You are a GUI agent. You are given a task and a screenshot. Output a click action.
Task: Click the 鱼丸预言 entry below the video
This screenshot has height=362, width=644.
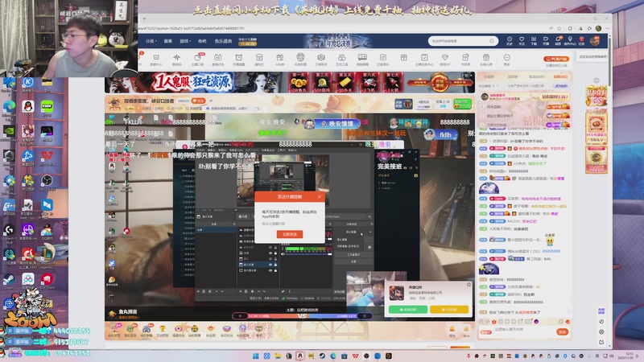[124, 314]
